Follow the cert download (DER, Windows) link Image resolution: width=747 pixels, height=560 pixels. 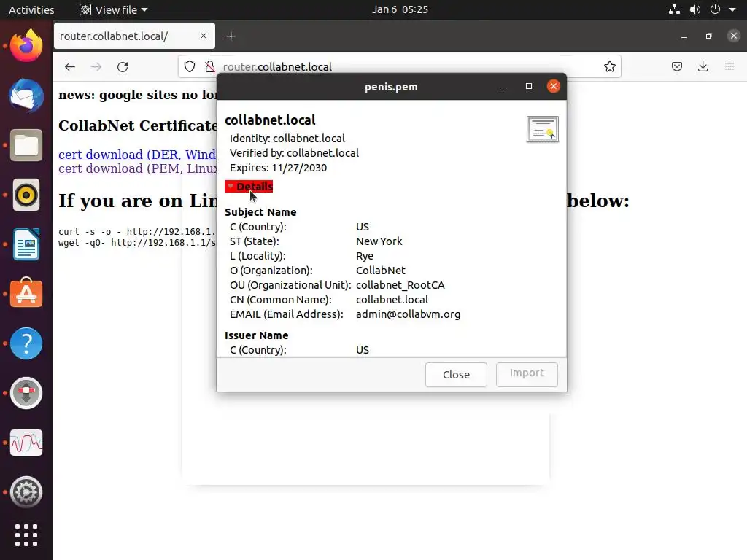137,155
